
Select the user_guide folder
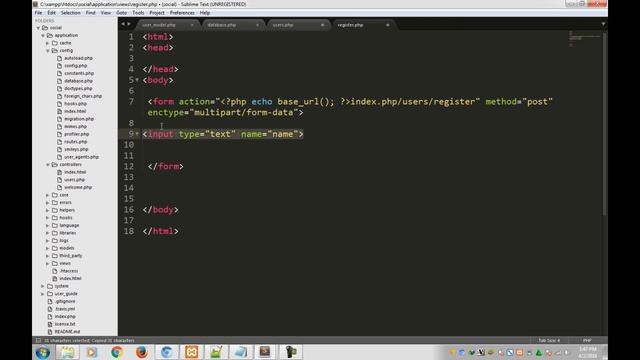(x=66, y=294)
